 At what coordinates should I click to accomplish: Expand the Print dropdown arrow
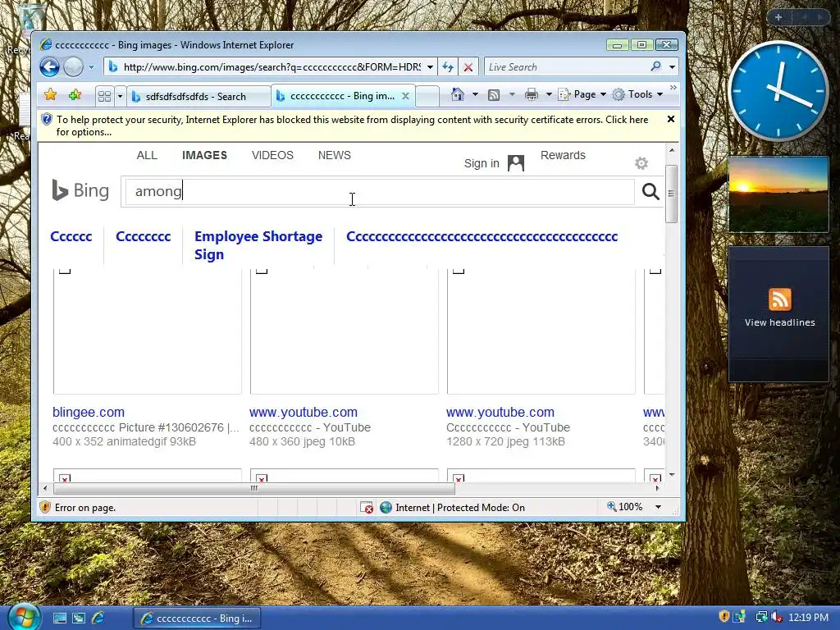[x=549, y=94]
